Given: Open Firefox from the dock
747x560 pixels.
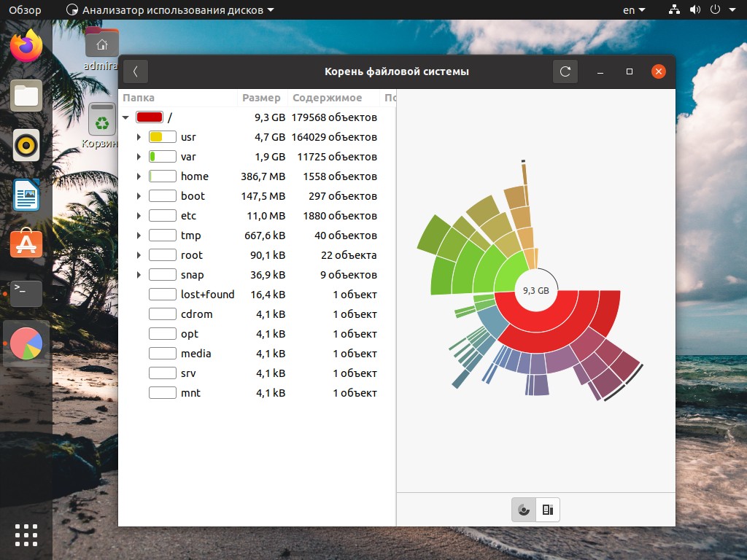Looking at the screenshot, I should pyautogui.click(x=26, y=46).
